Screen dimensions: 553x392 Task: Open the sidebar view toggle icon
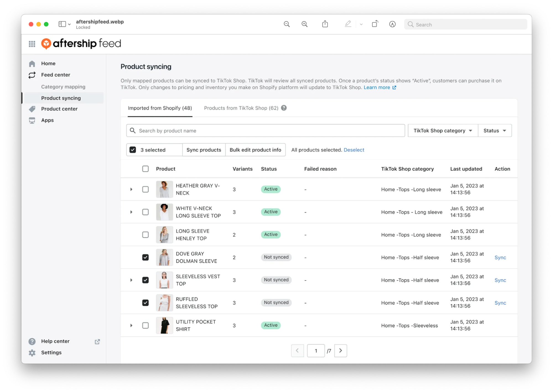pos(62,24)
